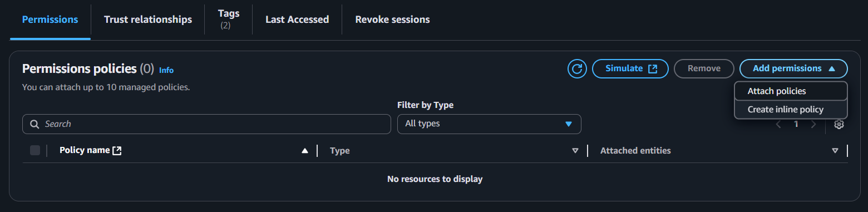Image resolution: width=868 pixels, height=212 pixels.
Task: Click the Info link beside Permissions policies
Action: pyautogui.click(x=166, y=70)
